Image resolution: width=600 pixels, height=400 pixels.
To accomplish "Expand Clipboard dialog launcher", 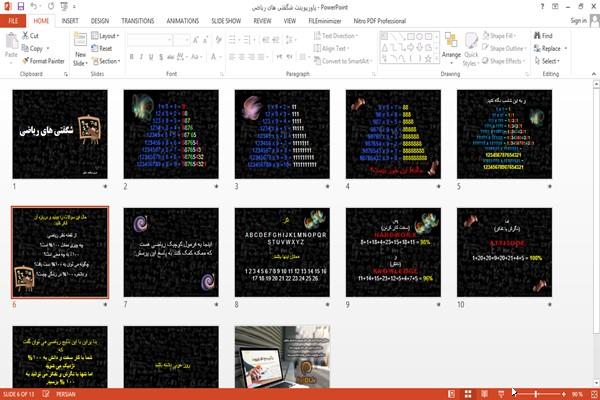I will click(65, 74).
